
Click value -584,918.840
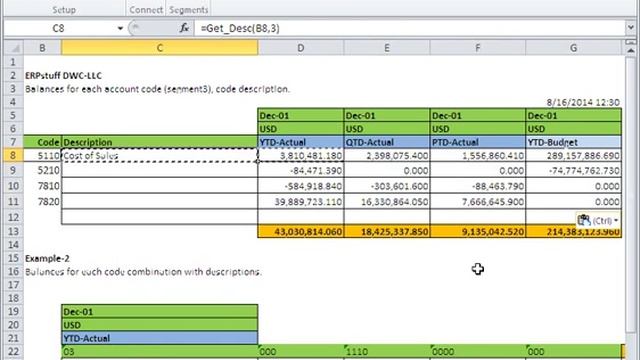pyautogui.click(x=301, y=186)
